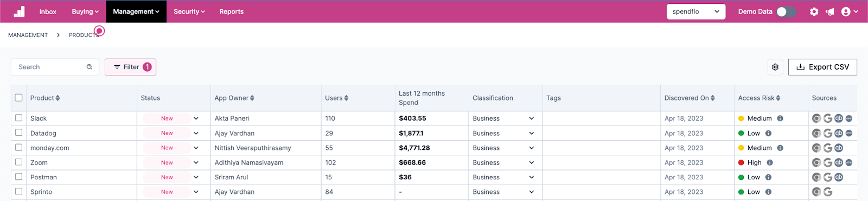This screenshot has width=868, height=201.
Task: Click Tags cell for Zoom row
Action: point(602,162)
